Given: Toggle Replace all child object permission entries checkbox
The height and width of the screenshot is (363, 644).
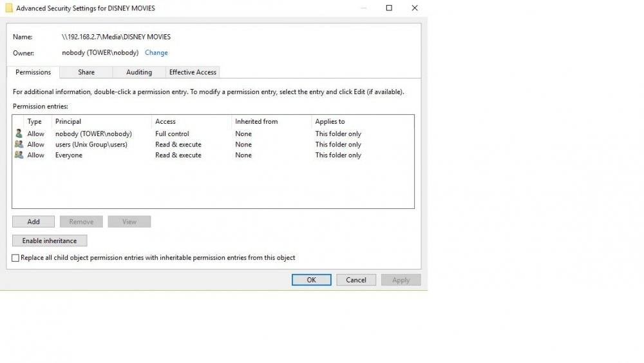Looking at the screenshot, I should [x=15, y=258].
